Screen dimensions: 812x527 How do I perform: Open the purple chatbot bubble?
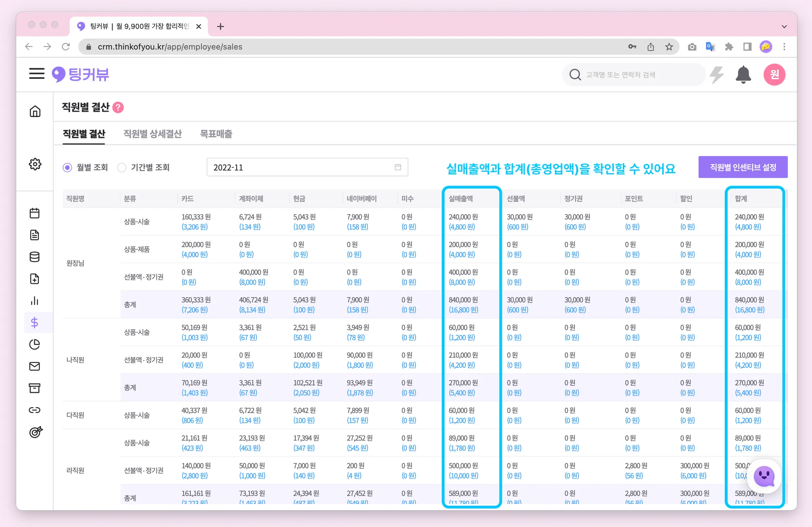764,476
